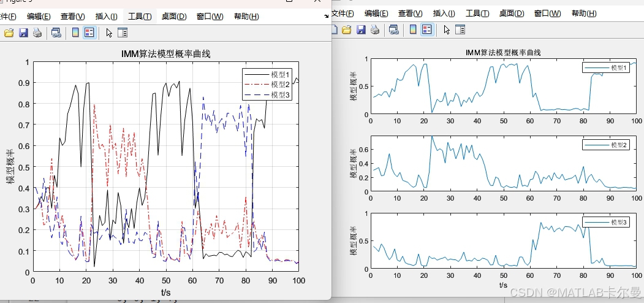Screen dimensions: 644x303
Task: Open 插入(I) menu in left figure
Action: [107, 17]
